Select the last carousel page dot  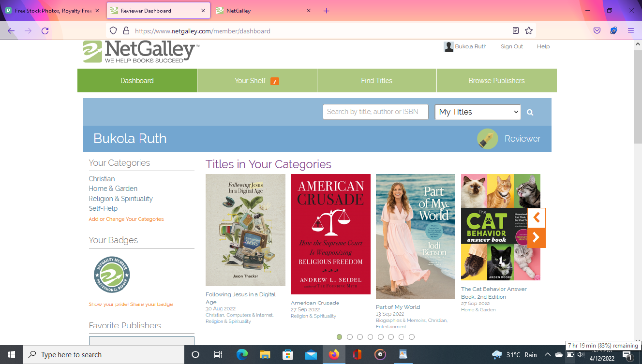412,337
